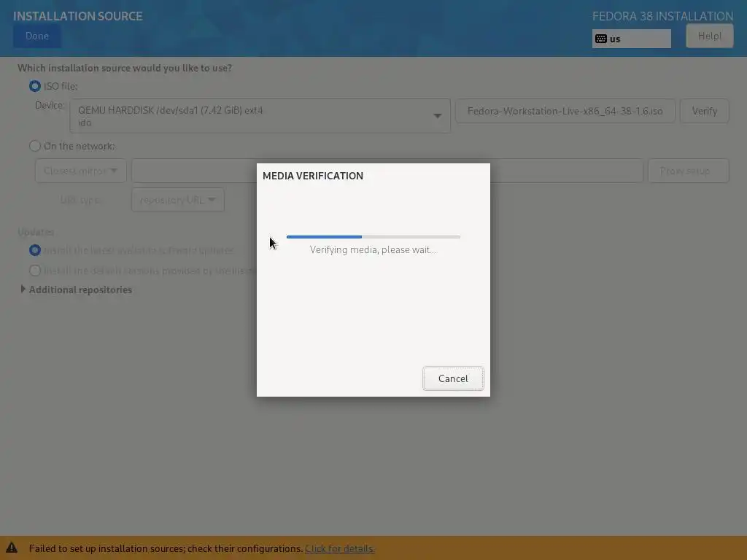747x560 pixels.
Task: Expand Additional repositories section
Action: click(76, 289)
